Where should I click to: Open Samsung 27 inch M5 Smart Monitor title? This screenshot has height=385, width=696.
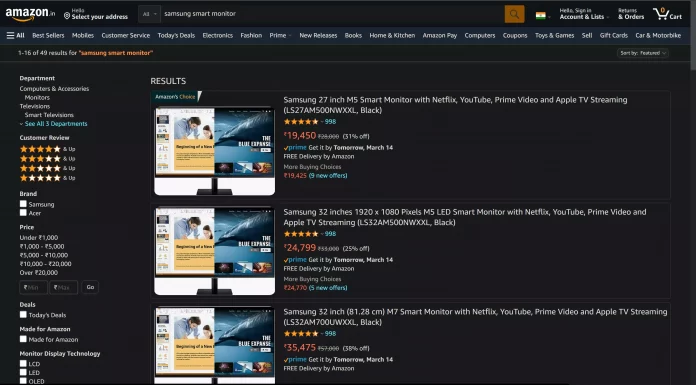point(455,105)
